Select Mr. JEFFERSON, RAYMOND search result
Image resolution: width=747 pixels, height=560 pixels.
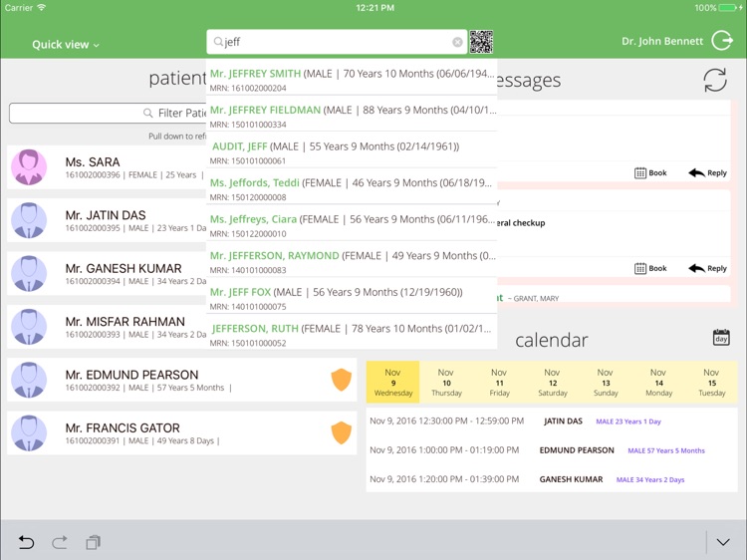(352, 260)
